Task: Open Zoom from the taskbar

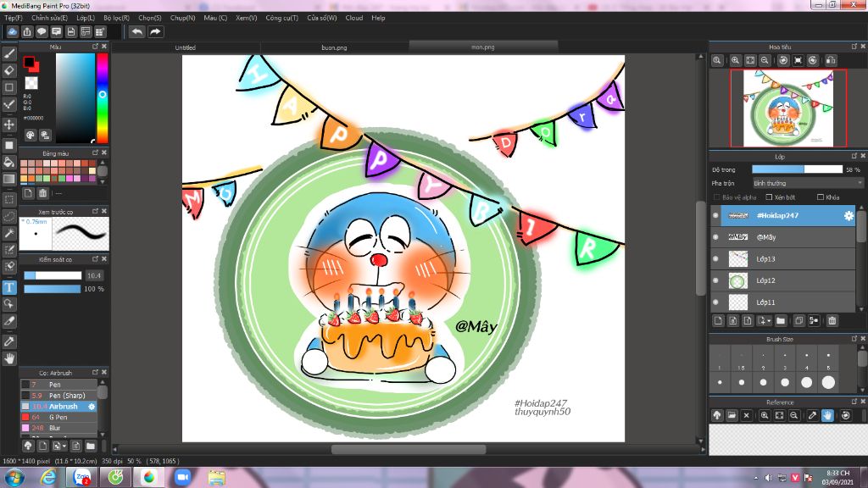Action: 182,477
